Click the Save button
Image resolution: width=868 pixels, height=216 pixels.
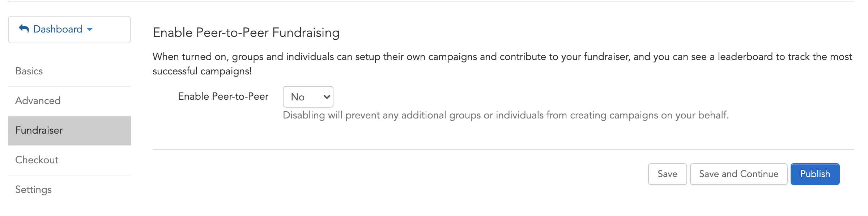point(667,174)
